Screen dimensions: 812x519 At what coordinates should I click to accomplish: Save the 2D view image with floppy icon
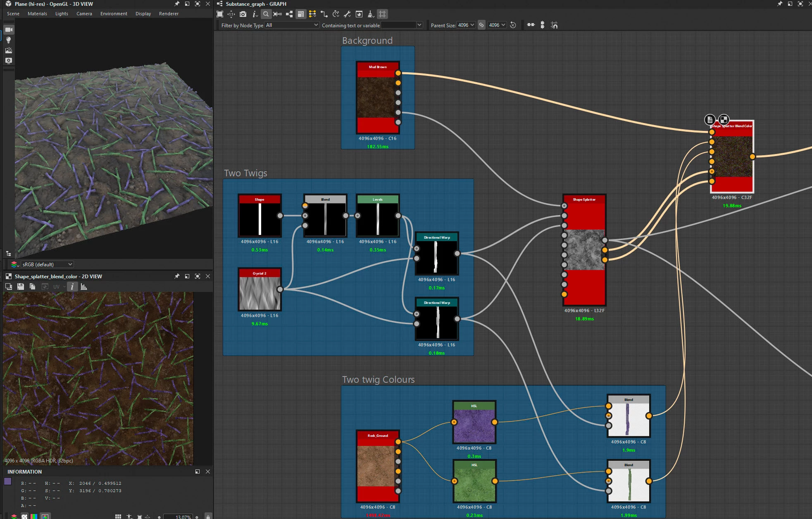pos(20,287)
